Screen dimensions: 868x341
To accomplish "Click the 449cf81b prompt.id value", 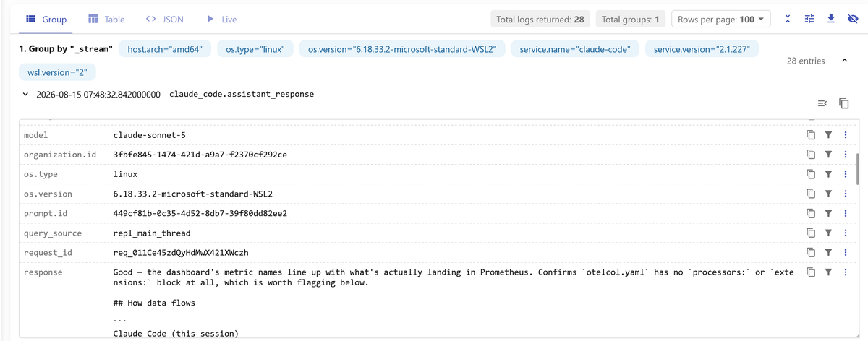I will tap(200, 213).
